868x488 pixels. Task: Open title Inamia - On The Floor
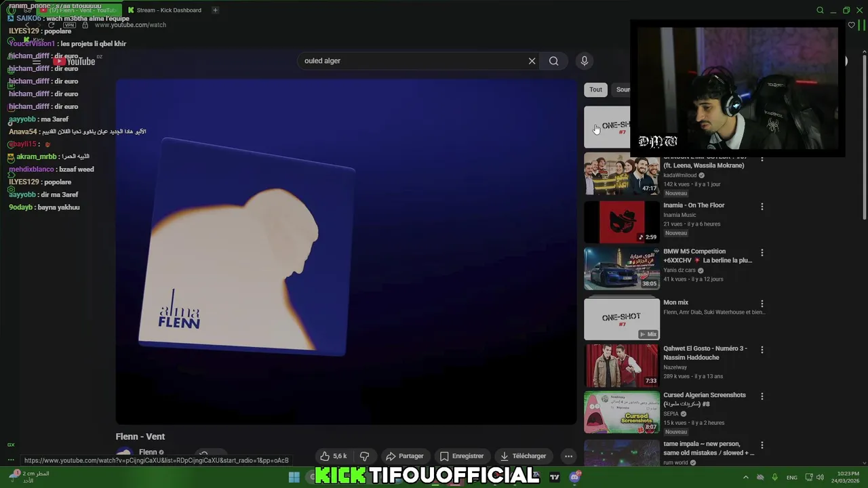(x=694, y=205)
